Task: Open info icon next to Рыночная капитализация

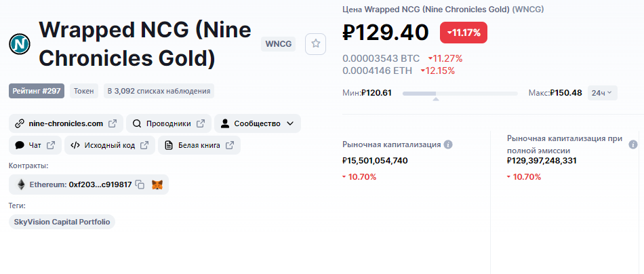Action: 449,144
